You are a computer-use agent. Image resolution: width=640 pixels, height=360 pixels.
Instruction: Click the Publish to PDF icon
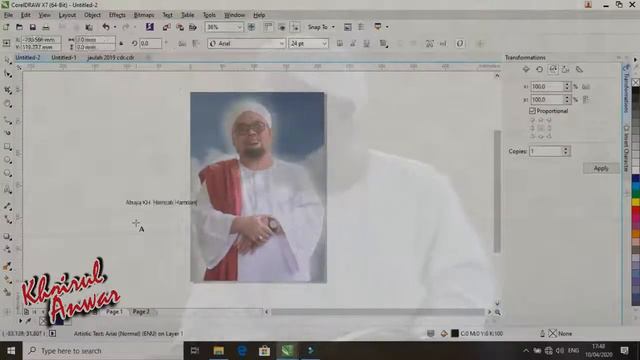[193, 27]
